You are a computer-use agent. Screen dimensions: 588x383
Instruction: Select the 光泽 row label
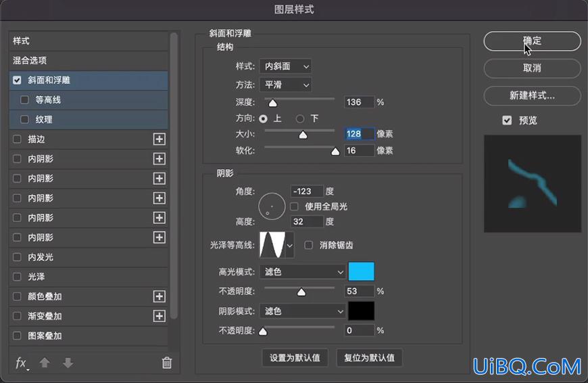tap(36, 277)
